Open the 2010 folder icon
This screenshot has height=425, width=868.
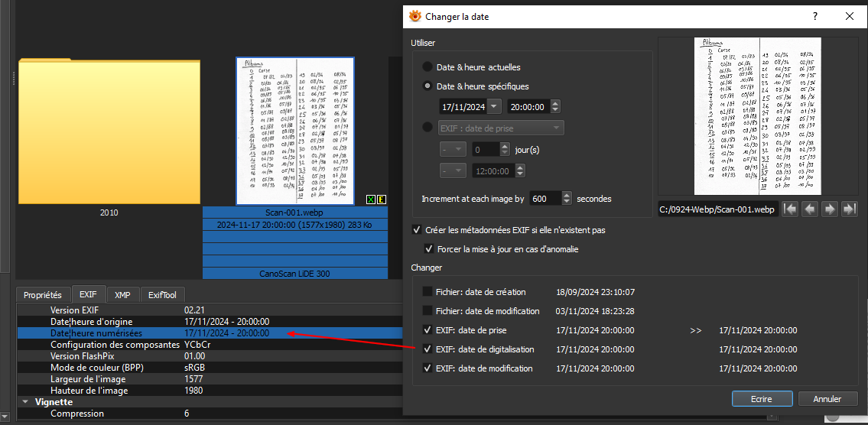pos(109,130)
